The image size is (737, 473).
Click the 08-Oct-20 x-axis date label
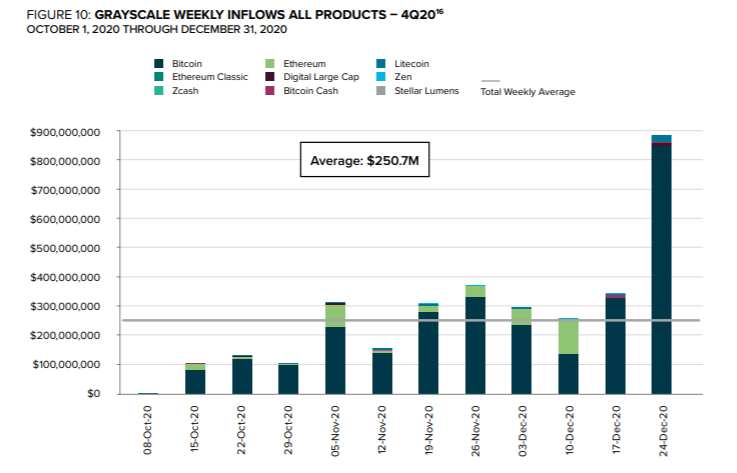(x=150, y=431)
